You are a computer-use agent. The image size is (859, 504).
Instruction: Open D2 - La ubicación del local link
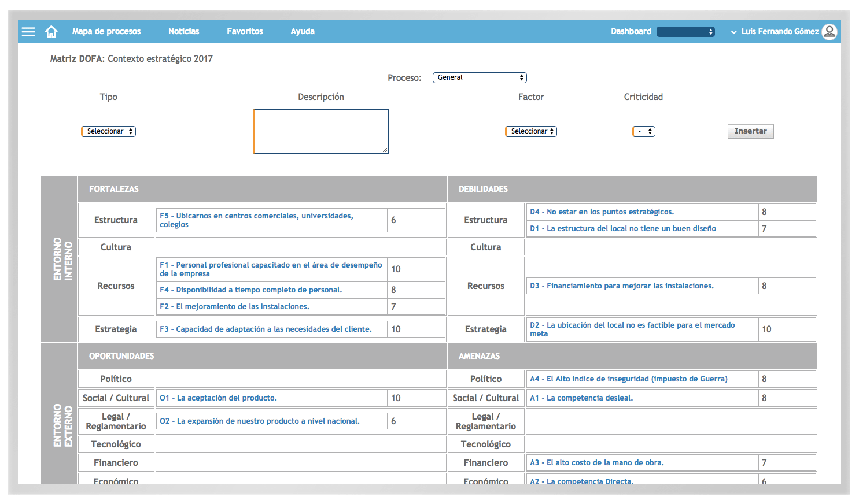coord(632,329)
